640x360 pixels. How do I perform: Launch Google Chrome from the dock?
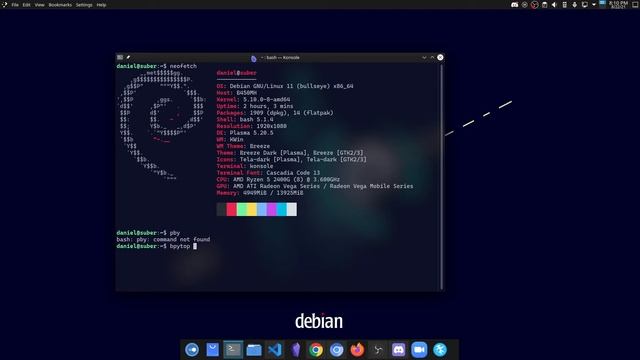(316, 350)
